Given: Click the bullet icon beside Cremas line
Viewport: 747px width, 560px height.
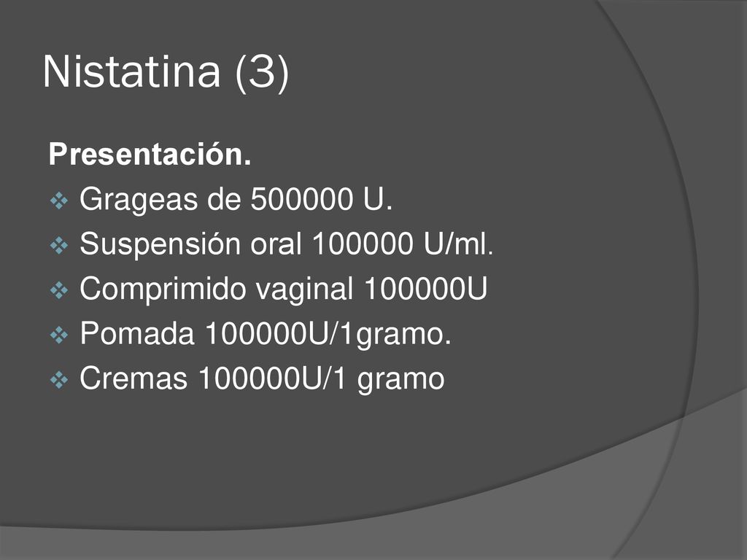Looking at the screenshot, I should pos(59,379).
